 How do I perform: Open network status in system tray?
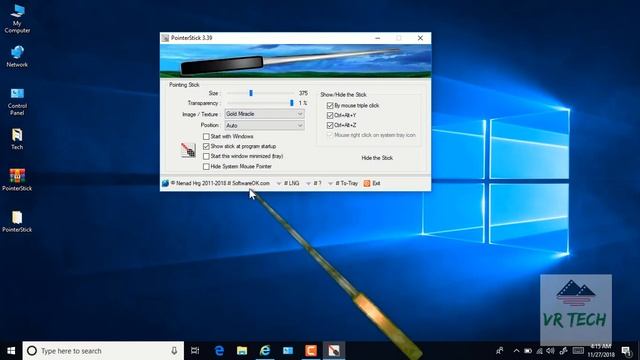click(x=540, y=351)
